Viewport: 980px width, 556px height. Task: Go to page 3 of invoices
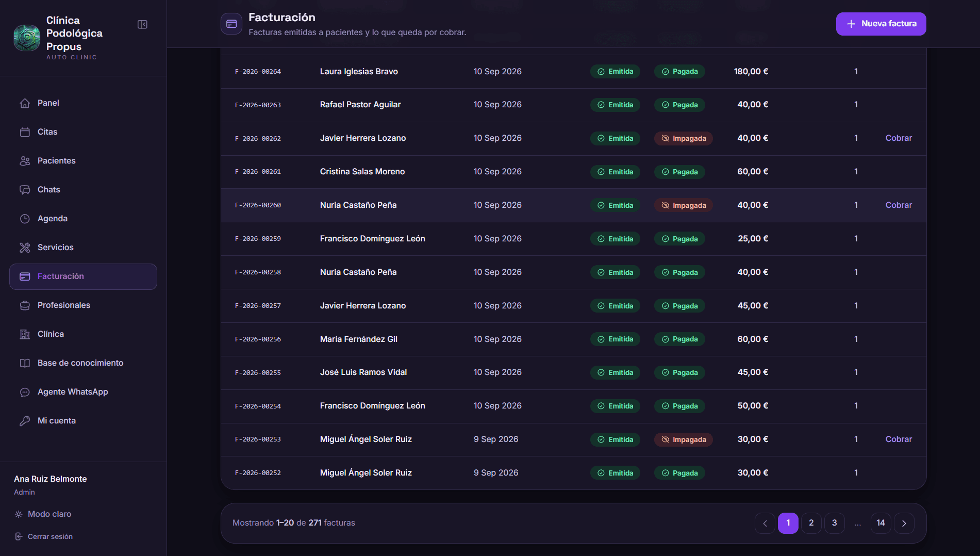(835, 523)
